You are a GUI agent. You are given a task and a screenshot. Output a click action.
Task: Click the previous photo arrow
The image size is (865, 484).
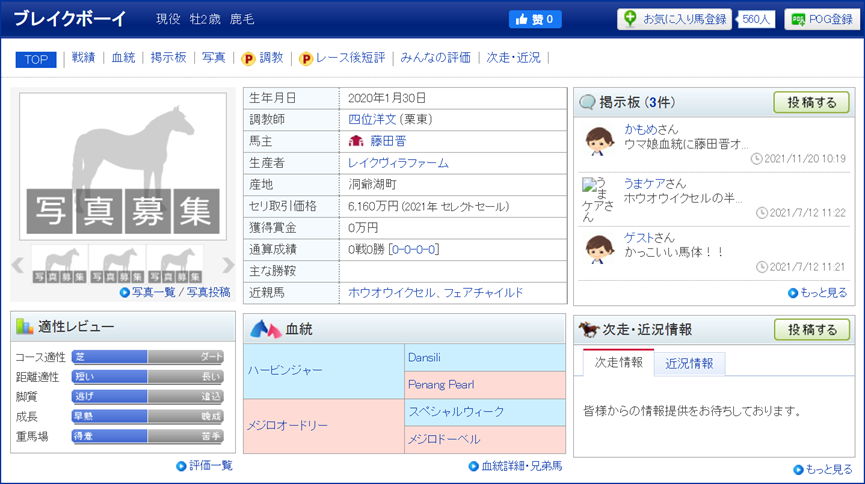click(18, 265)
